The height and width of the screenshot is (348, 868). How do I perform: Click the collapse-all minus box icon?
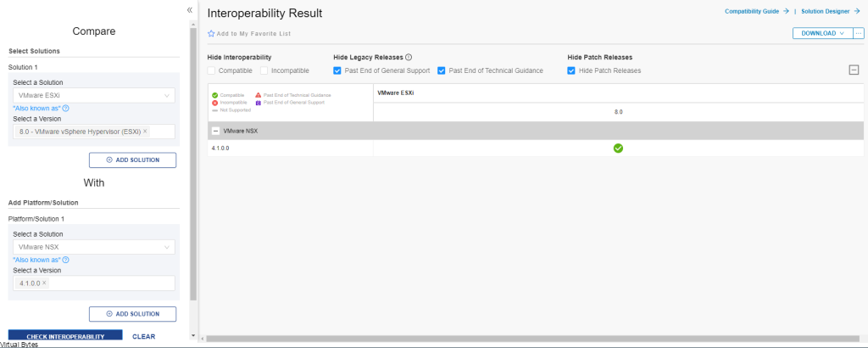click(x=854, y=70)
